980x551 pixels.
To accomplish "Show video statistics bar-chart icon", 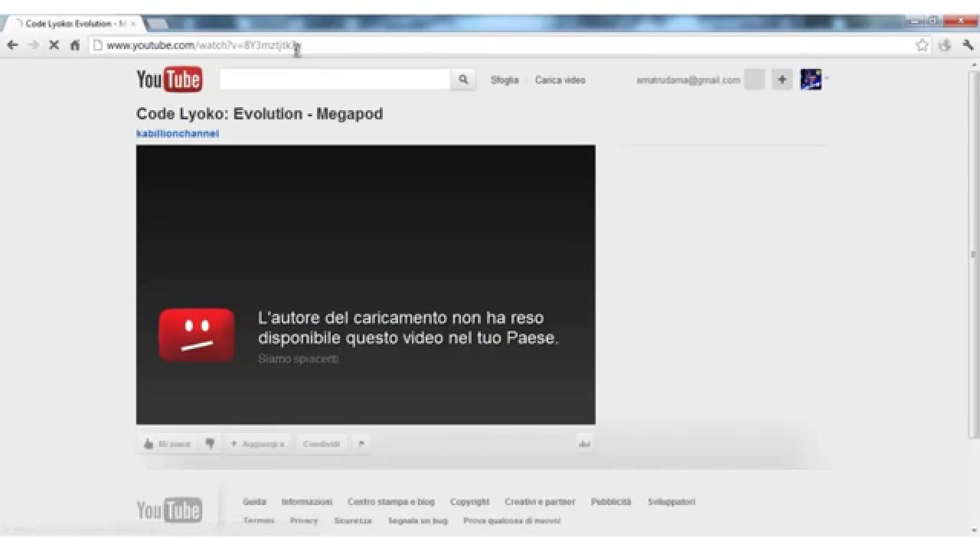I will pos(585,444).
